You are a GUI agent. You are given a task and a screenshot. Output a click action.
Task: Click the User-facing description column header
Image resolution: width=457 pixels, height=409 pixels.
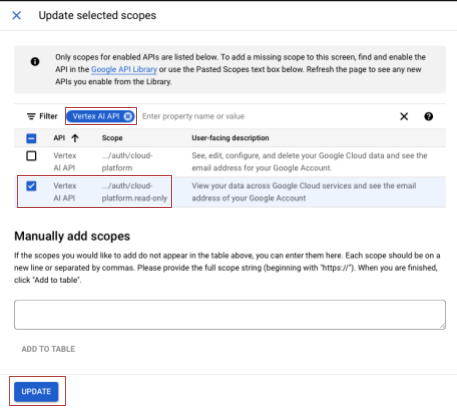click(x=230, y=138)
